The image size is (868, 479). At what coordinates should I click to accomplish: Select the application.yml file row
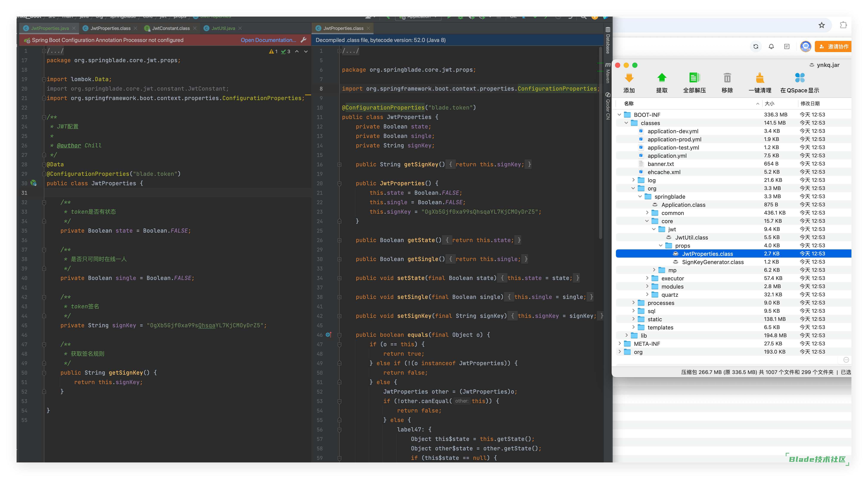(x=733, y=156)
